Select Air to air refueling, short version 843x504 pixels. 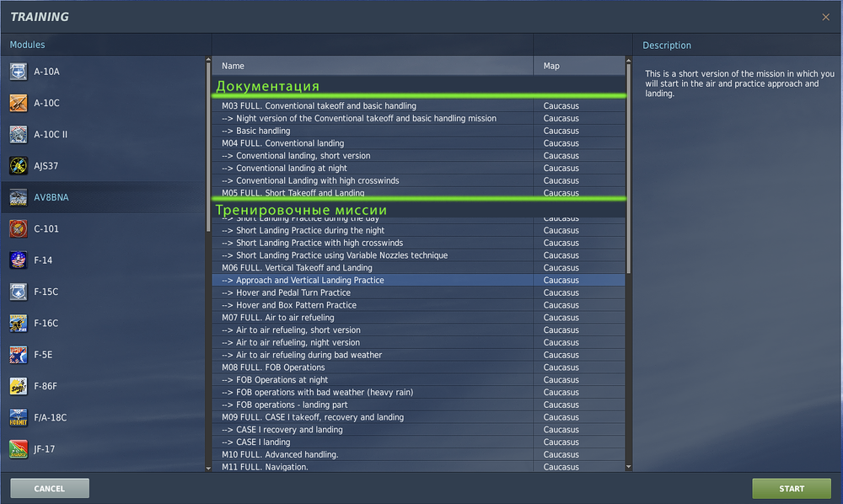(x=418, y=330)
